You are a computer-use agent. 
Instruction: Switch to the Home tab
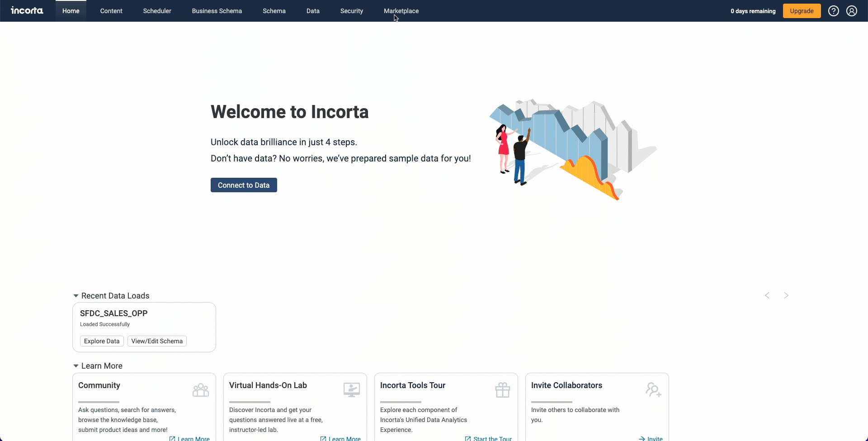[71, 11]
